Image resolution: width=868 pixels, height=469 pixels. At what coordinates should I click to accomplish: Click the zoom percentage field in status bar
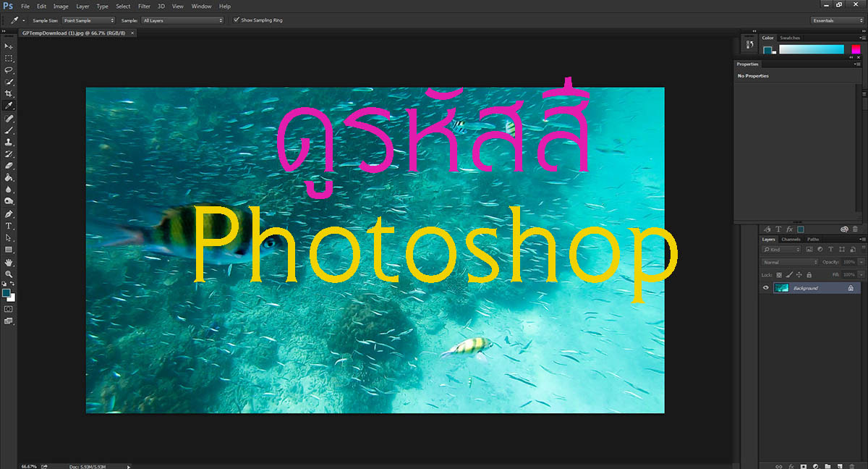(x=30, y=466)
